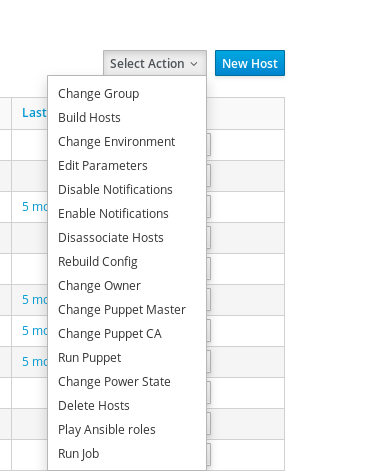Sort by the Last column header link
365x471 pixels.
tap(34, 113)
